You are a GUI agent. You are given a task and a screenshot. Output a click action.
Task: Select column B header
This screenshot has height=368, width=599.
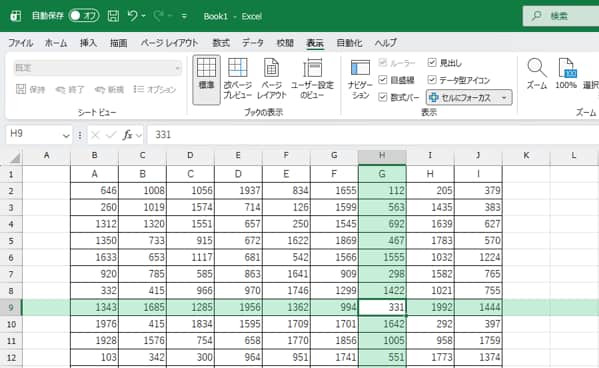(94, 156)
